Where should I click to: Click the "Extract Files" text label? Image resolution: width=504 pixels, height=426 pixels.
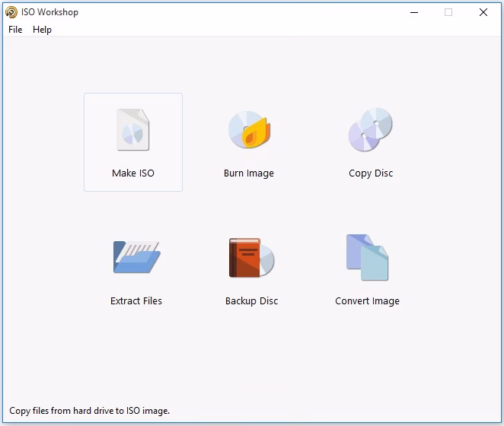(136, 301)
